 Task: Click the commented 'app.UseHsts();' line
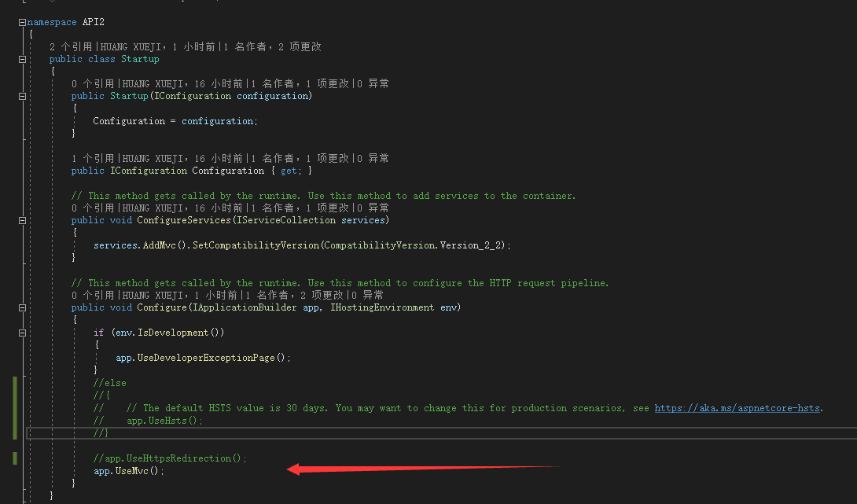click(164, 421)
